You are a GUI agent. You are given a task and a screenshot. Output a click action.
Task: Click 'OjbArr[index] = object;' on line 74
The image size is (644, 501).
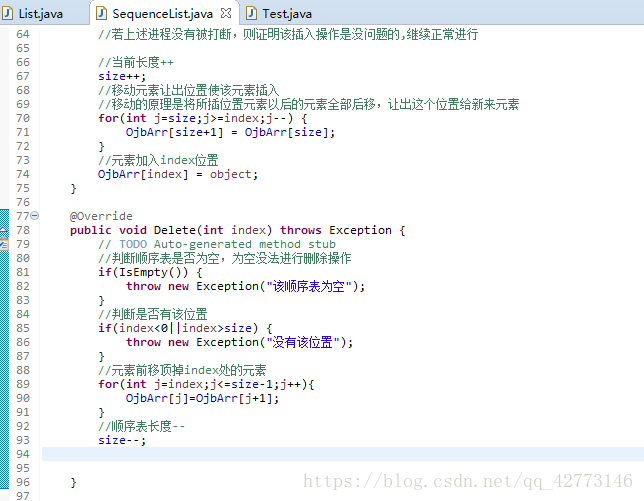point(178,174)
